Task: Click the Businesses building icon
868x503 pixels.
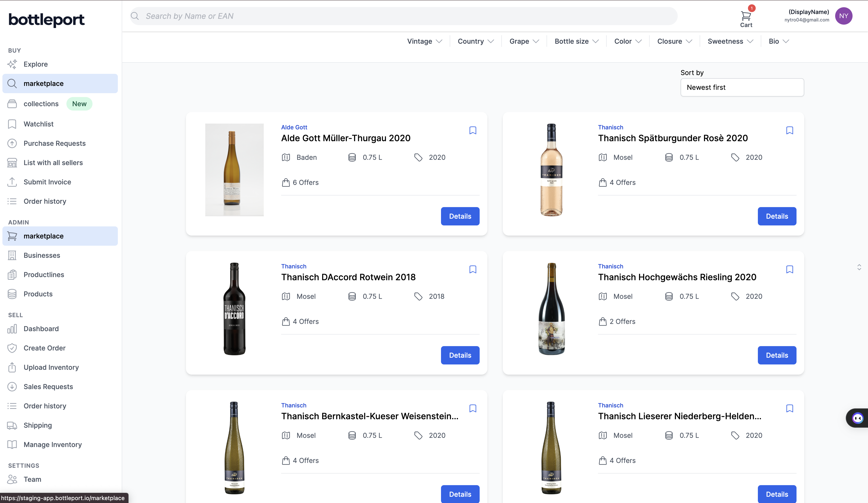Action: [x=12, y=255]
